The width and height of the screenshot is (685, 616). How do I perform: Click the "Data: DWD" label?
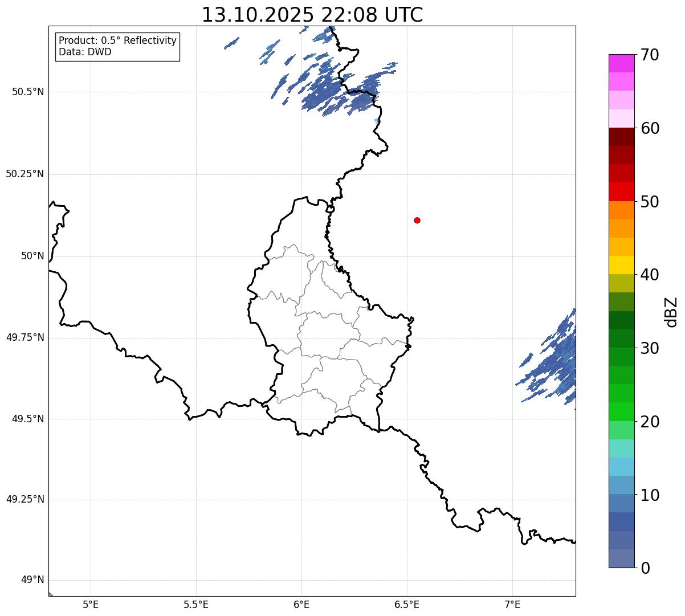coord(85,52)
